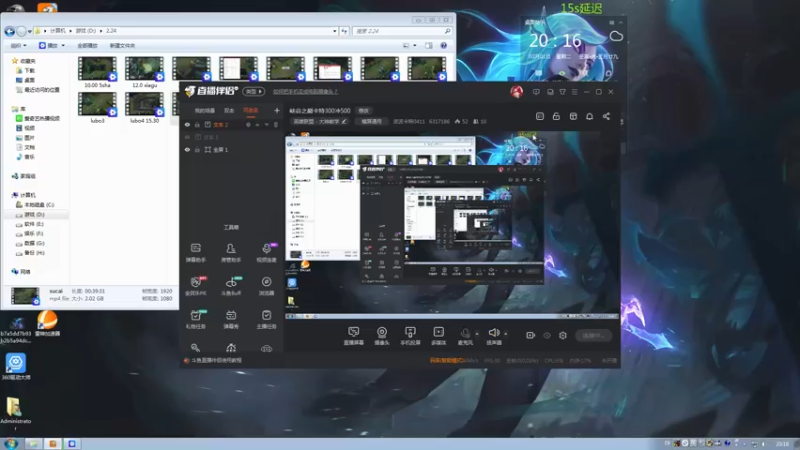Click the Explorer search box
This screenshot has height=450, width=800.
[x=402, y=31]
